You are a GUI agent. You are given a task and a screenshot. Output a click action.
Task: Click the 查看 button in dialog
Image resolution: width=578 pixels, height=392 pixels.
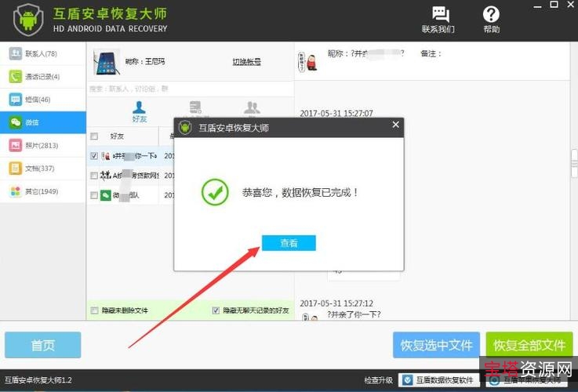coord(289,243)
